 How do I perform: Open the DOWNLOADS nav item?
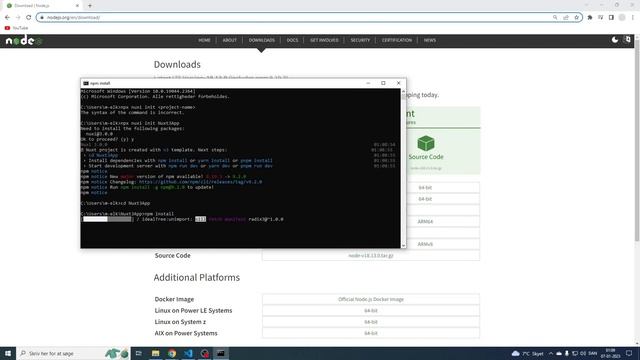click(262, 40)
